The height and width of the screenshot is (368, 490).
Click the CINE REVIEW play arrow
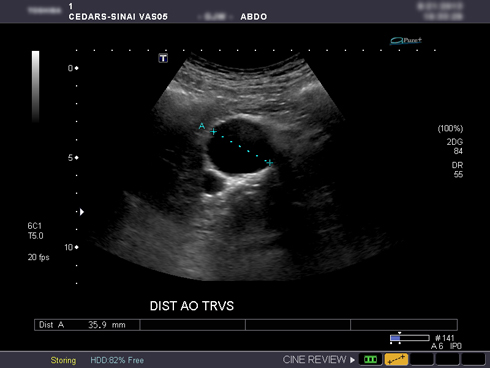[x=352, y=360]
